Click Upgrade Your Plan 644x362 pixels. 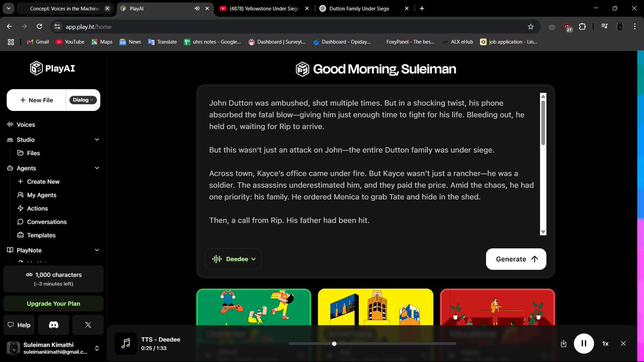(x=54, y=304)
